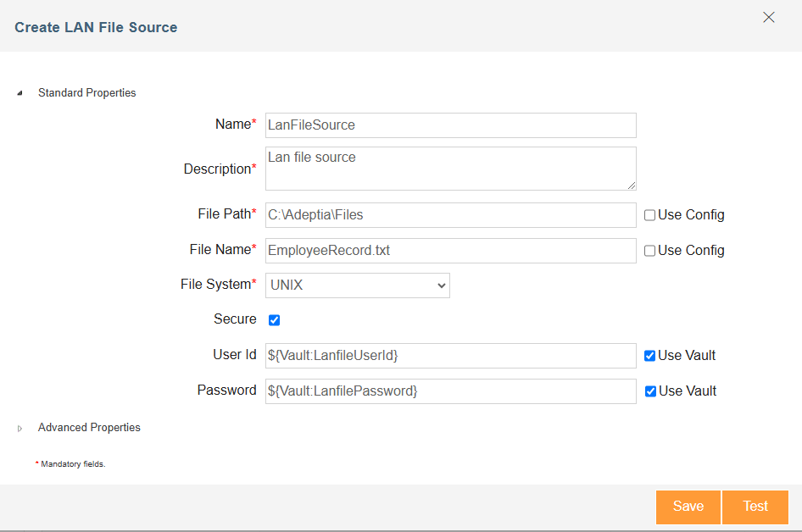802x532 pixels.
Task: Disable Use Vault for User Id
Action: coord(649,356)
